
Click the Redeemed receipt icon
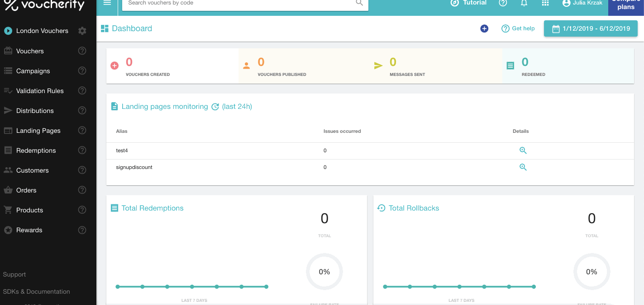(510, 66)
